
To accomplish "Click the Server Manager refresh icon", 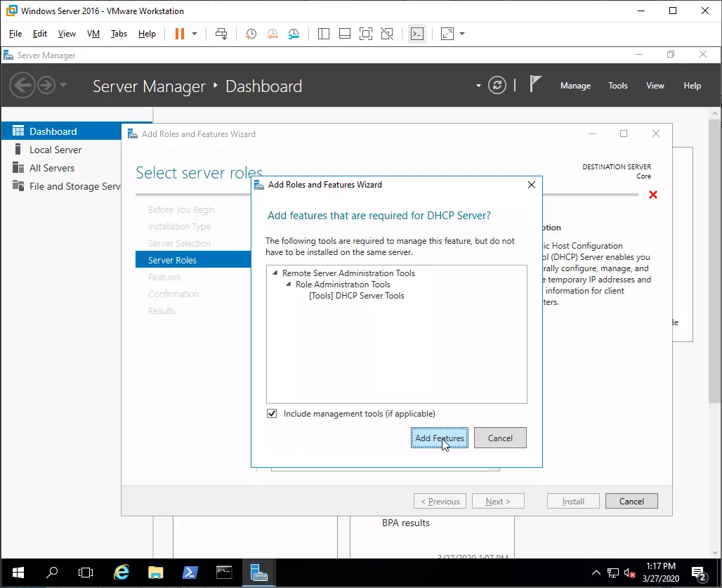I will point(497,86).
